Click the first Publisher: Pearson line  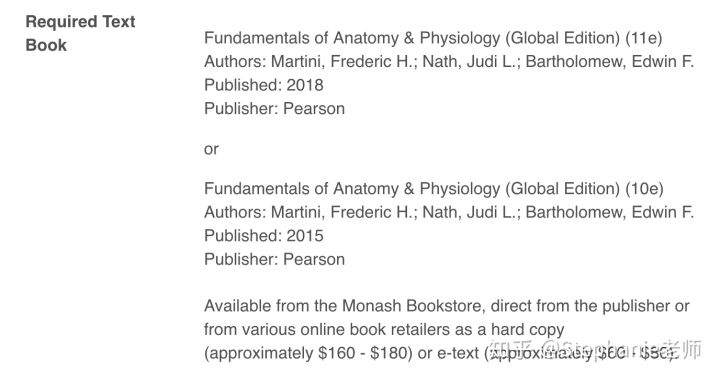(x=274, y=109)
